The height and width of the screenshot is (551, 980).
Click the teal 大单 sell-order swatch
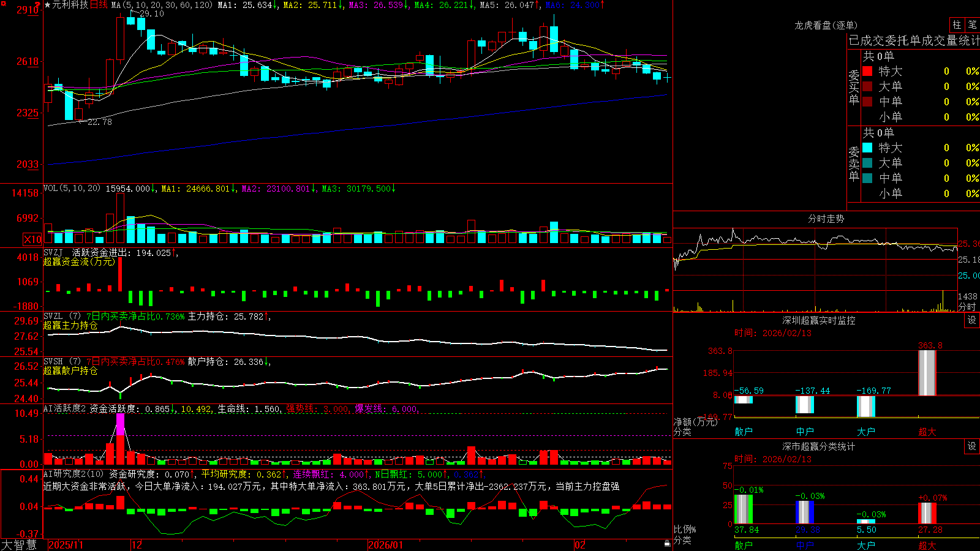[x=867, y=163]
